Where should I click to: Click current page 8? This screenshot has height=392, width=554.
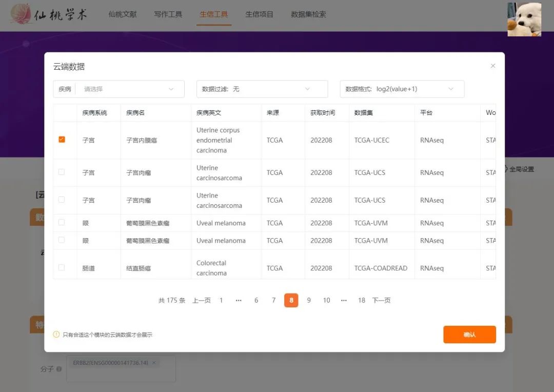(x=291, y=301)
